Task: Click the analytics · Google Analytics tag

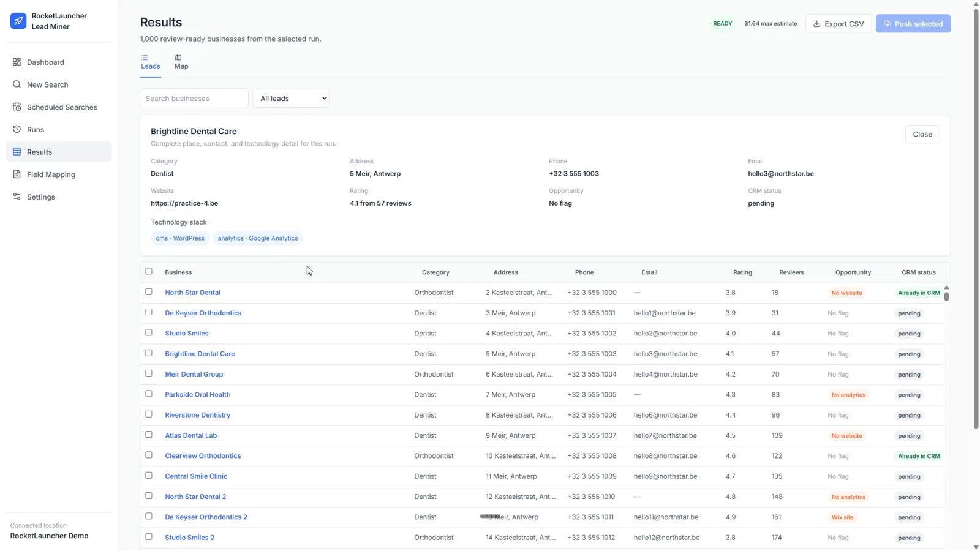Action: pos(258,238)
